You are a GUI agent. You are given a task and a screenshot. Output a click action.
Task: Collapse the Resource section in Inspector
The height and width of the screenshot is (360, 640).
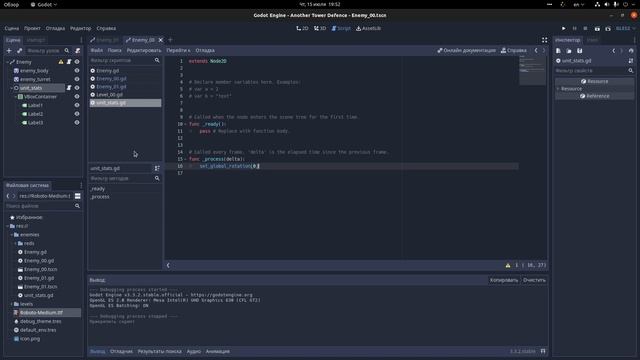point(558,89)
